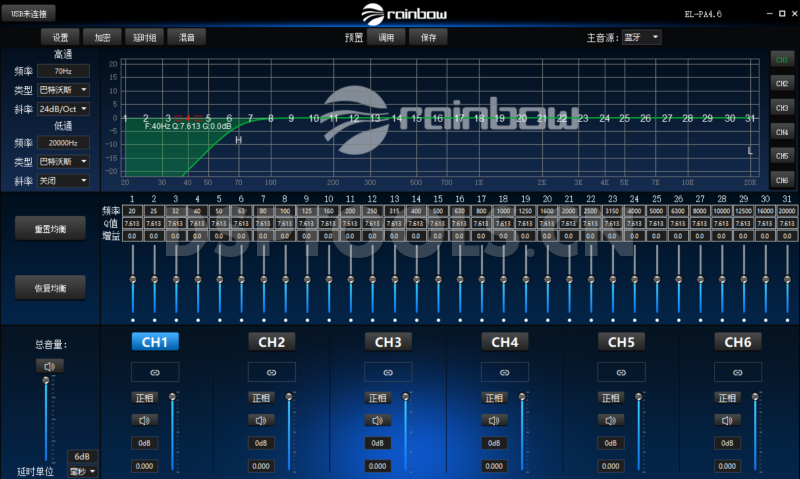
Task: Select the large CH2 channel button
Action: coord(271,342)
